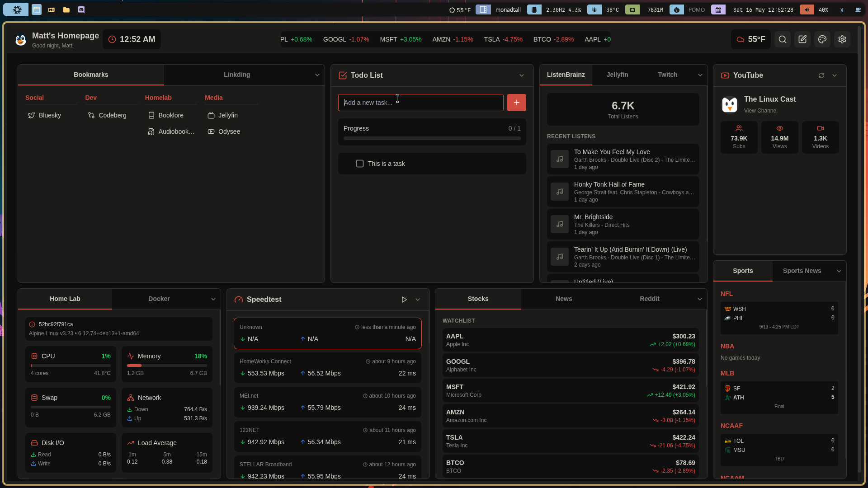Click the Audiobookshelf headphones icon
The image size is (868, 488).
[151, 132]
